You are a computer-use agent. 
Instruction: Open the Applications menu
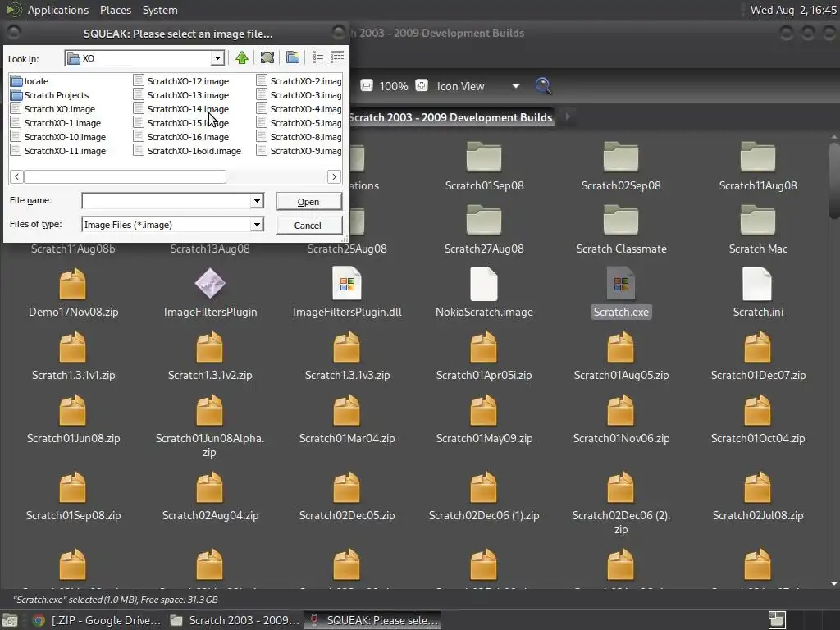pos(58,10)
